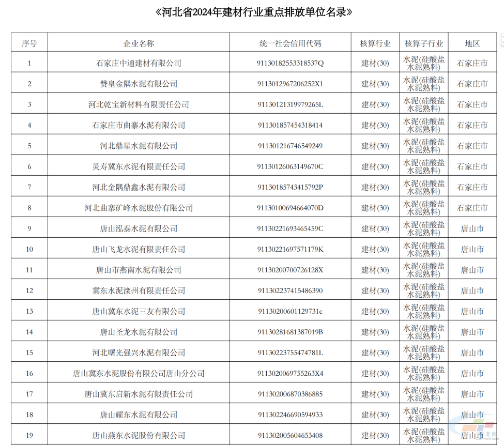Click 水泥(硅酸盐水泥熟料) in 赞皇金隅水泥 row
Screen dimensions: 504x445
pos(424,84)
